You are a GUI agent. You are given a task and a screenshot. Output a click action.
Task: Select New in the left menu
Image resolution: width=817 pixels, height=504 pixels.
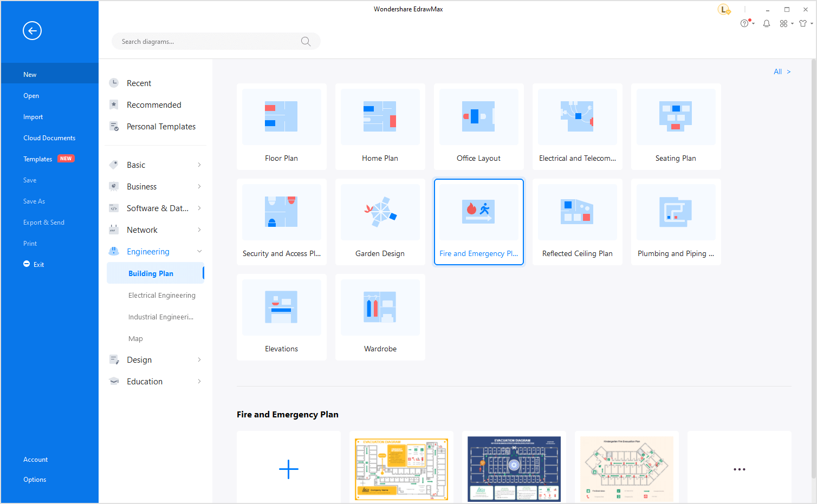click(x=50, y=75)
